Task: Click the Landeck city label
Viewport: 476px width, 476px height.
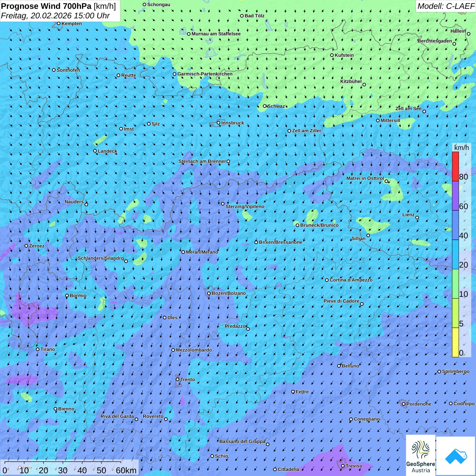Action: (x=107, y=151)
